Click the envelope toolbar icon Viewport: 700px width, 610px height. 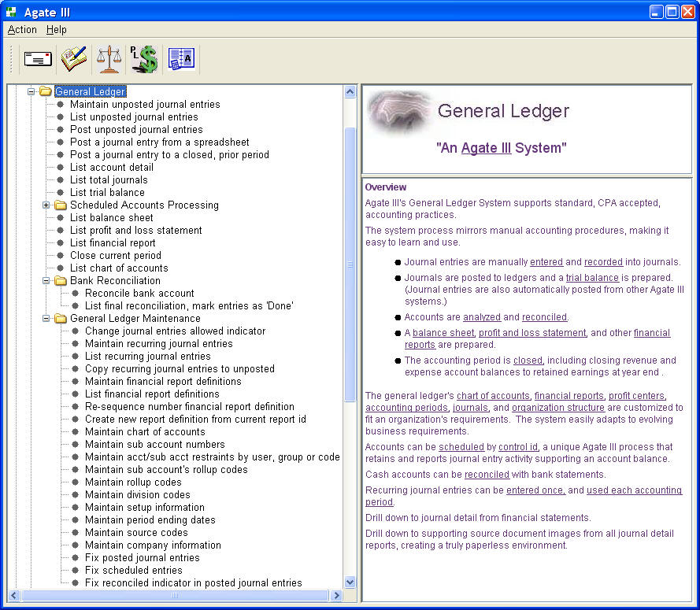click(x=38, y=59)
